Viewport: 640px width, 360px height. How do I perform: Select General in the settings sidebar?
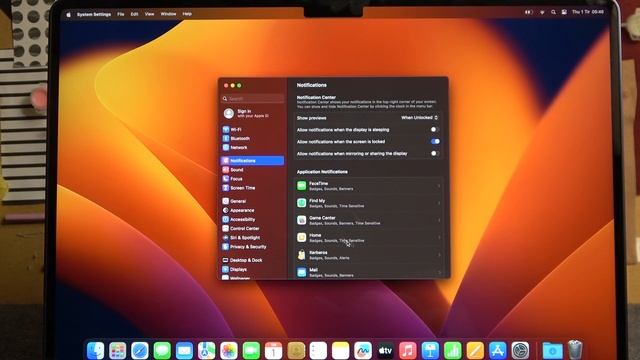point(252,201)
